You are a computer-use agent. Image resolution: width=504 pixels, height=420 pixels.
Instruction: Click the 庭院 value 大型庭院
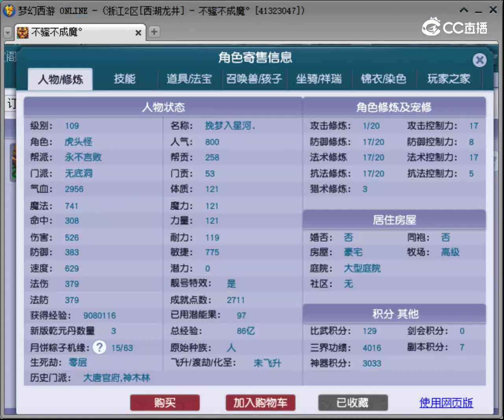362,268
